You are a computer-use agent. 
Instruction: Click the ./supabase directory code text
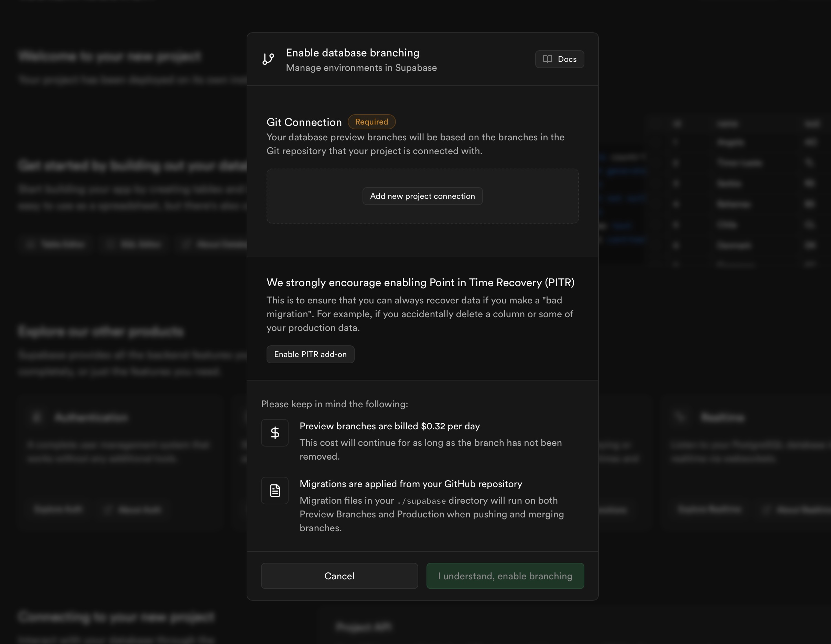coord(422,501)
